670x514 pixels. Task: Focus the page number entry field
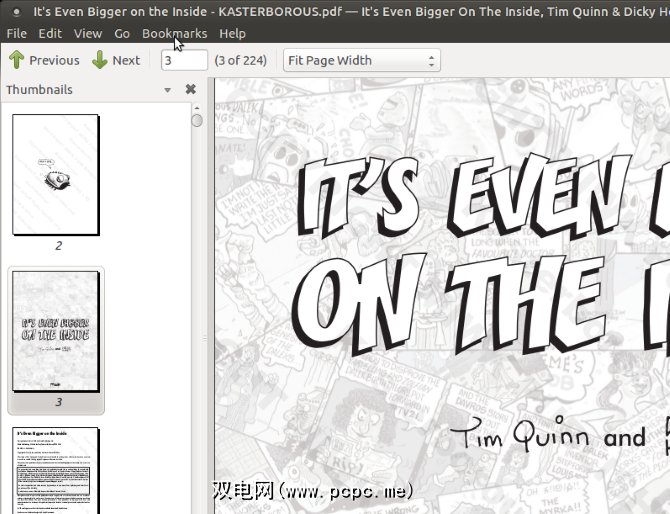184,60
